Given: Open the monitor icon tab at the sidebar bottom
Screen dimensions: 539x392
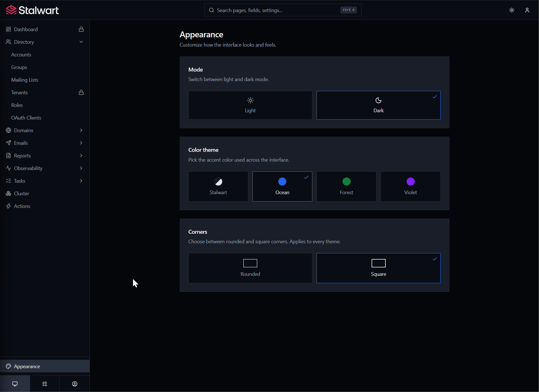Looking at the screenshot, I should (15, 384).
